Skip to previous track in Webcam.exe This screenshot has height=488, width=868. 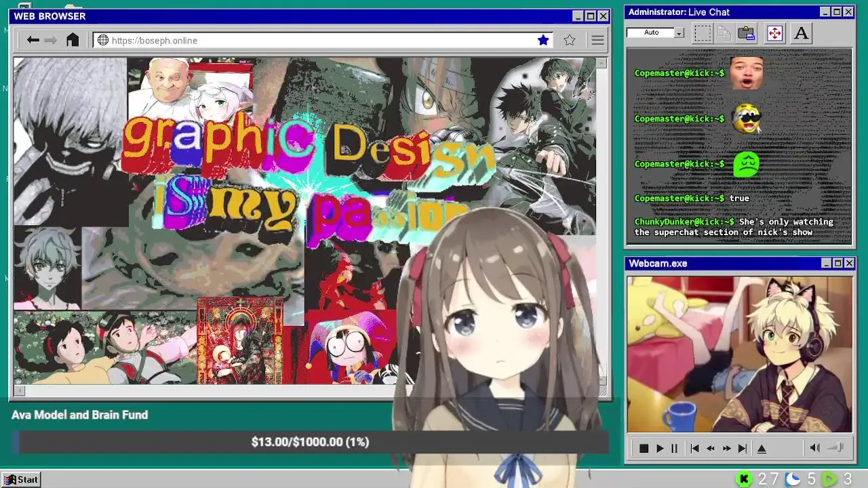click(x=694, y=448)
